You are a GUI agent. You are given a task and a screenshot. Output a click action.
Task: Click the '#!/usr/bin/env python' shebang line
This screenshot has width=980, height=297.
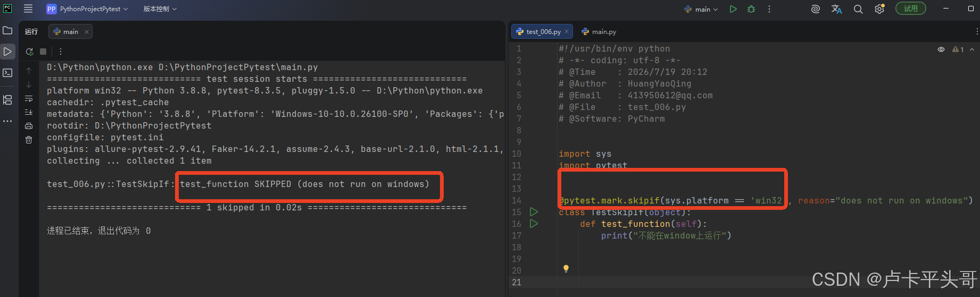click(614, 49)
